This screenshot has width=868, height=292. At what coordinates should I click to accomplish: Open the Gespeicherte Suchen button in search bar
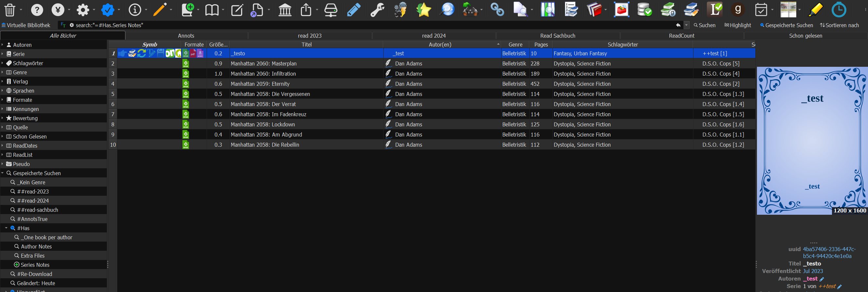tap(786, 25)
